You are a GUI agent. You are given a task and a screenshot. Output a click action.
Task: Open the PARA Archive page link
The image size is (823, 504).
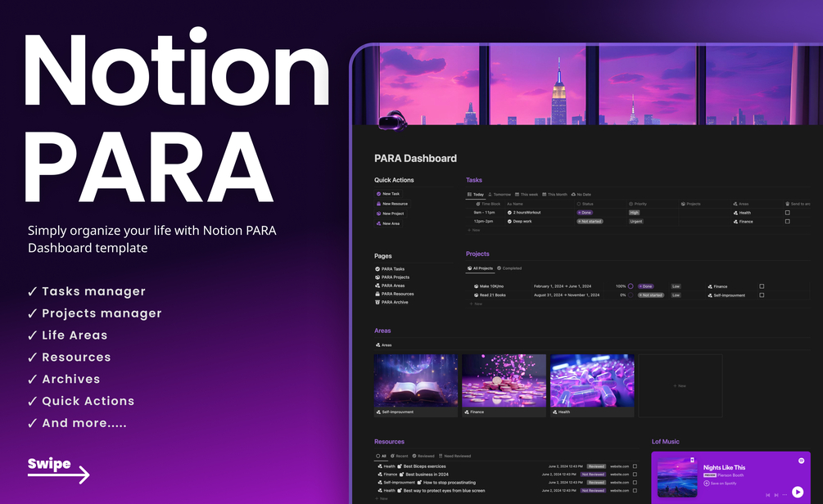point(391,302)
